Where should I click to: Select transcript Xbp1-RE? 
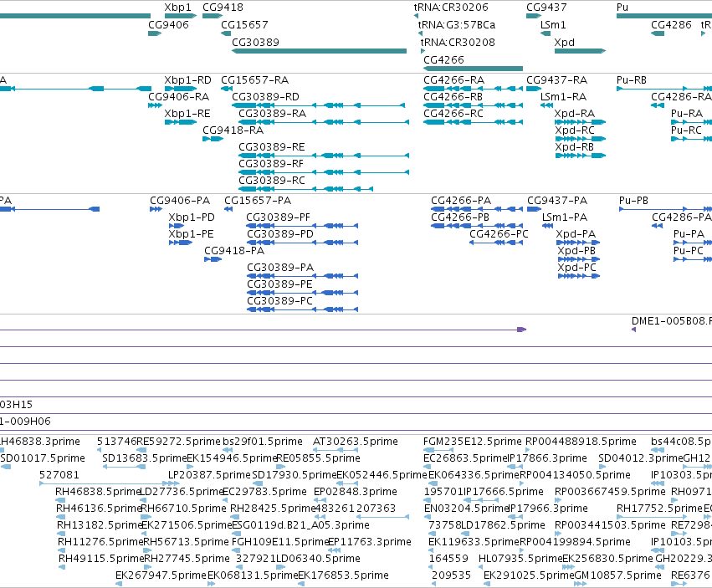coord(187,114)
